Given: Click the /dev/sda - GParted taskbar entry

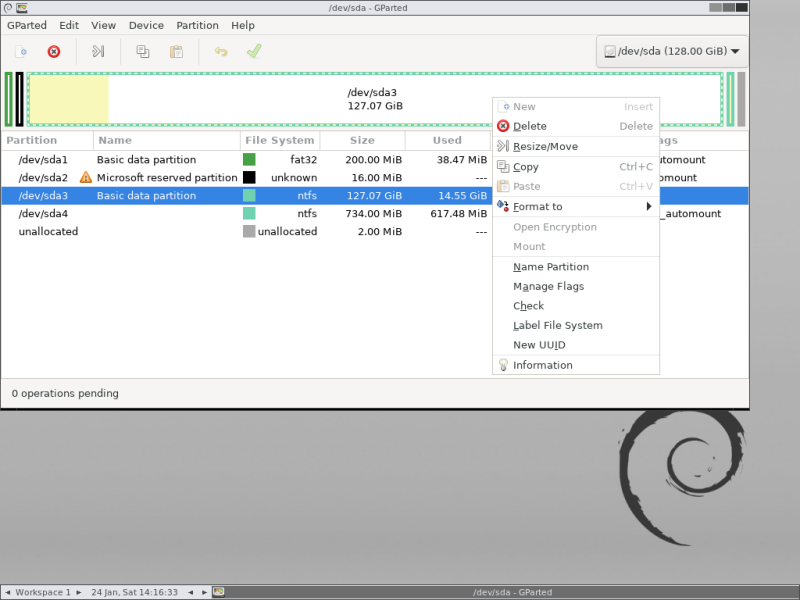Looking at the screenshot, I should coord(512,592).
